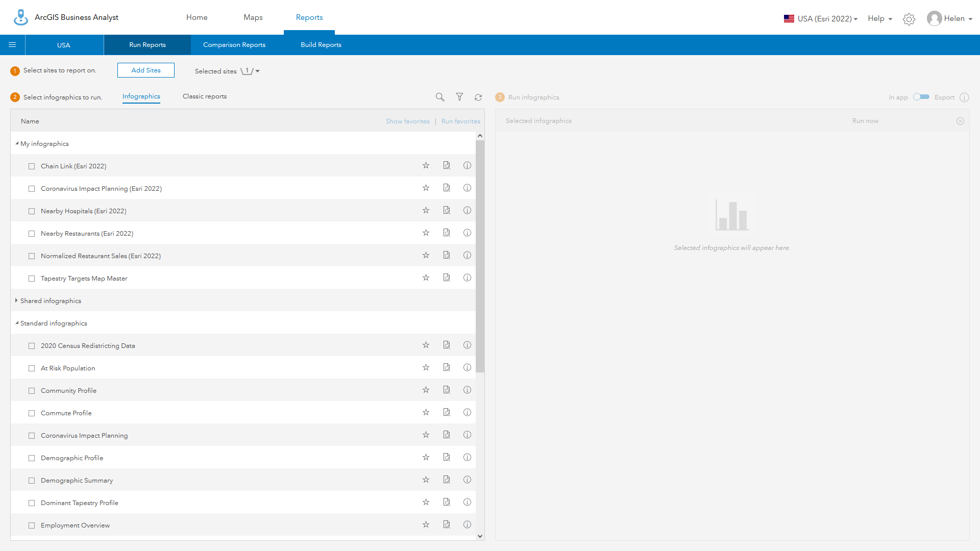Open the filter icon above the infographics list

459,97
